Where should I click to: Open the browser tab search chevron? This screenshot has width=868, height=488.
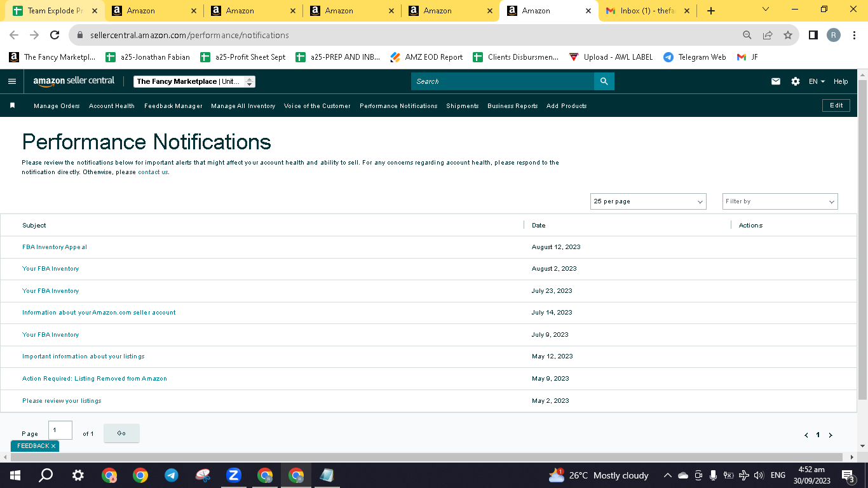pos(765,10)
